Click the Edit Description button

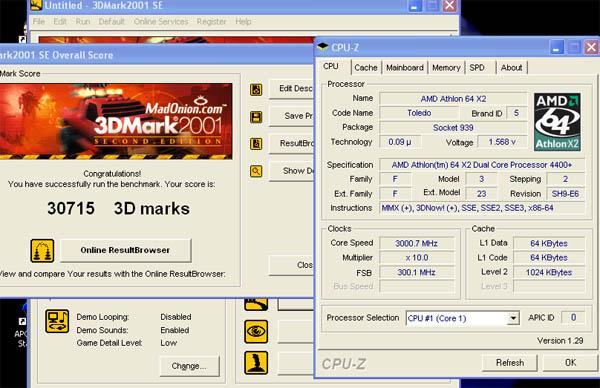292,89
